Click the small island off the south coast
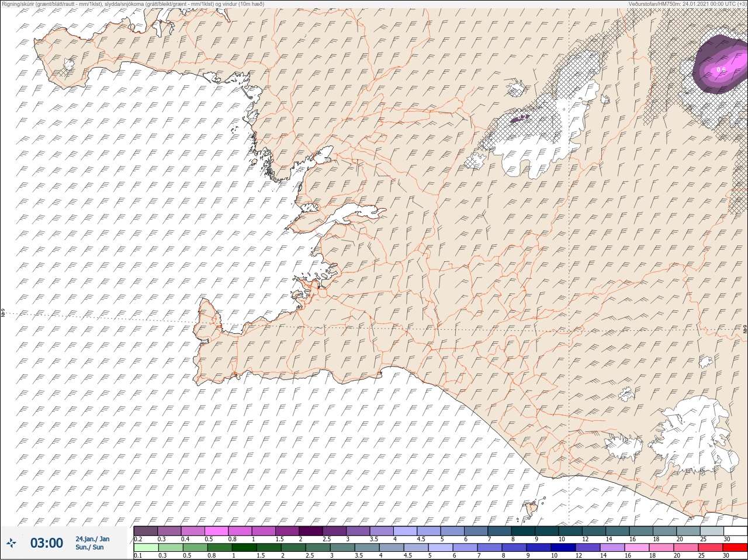This screenshot has width=748, height=560. click(x=532, y=510)
